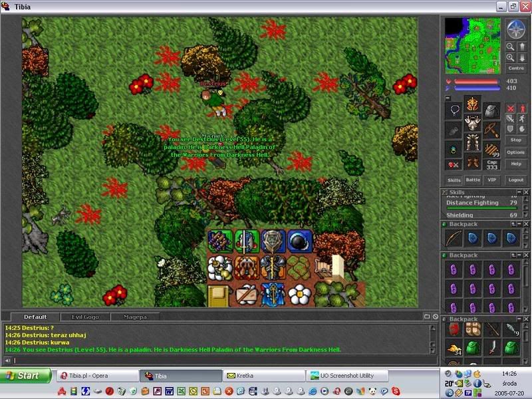Click the Logout button

pyautogui.click(x=516, y=180)
